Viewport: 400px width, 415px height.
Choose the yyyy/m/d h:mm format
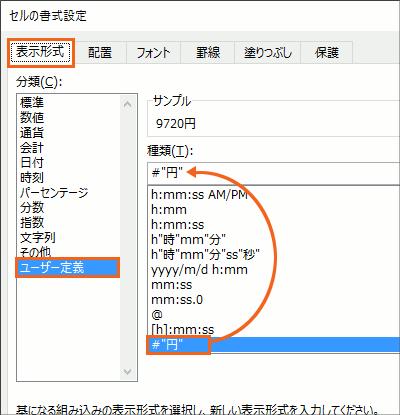point(199,270)
